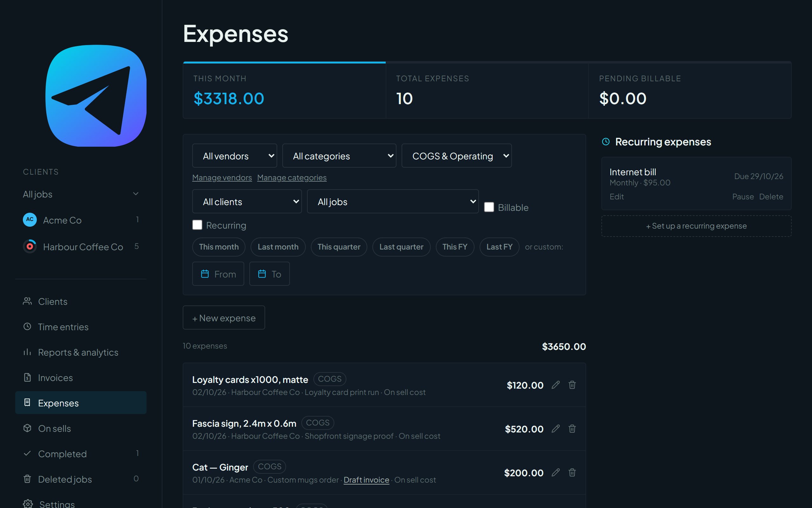Toggle the Recurring checkbox filter
This screenshot has height=508, width=812.
click(x=197, y=225)
